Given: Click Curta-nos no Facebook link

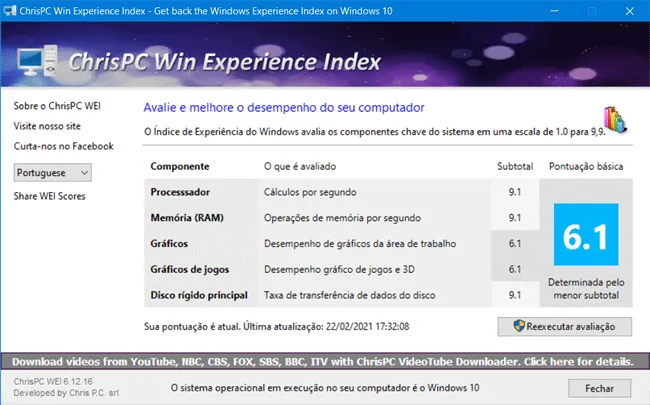Looking at the screenshot, I should [63, 146].
